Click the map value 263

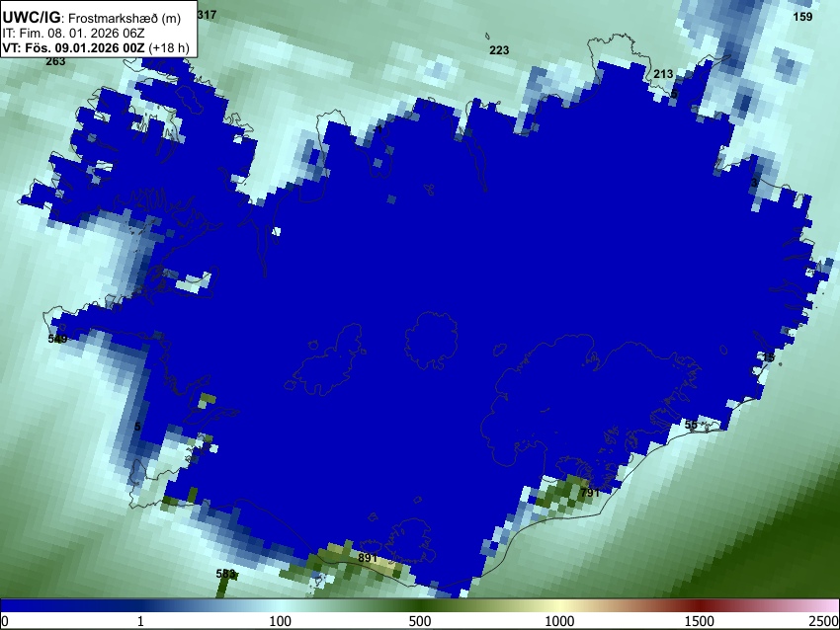[55, 61]
